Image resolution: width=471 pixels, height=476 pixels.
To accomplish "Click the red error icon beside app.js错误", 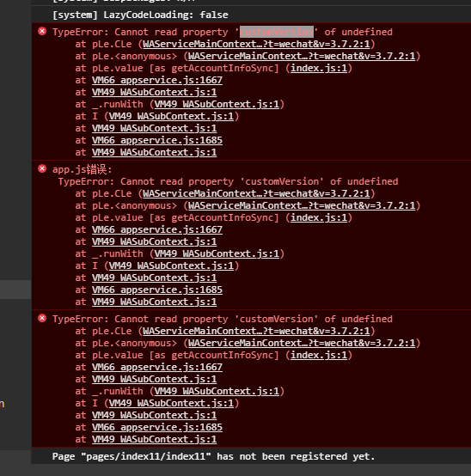I will (x=42, y=168).
